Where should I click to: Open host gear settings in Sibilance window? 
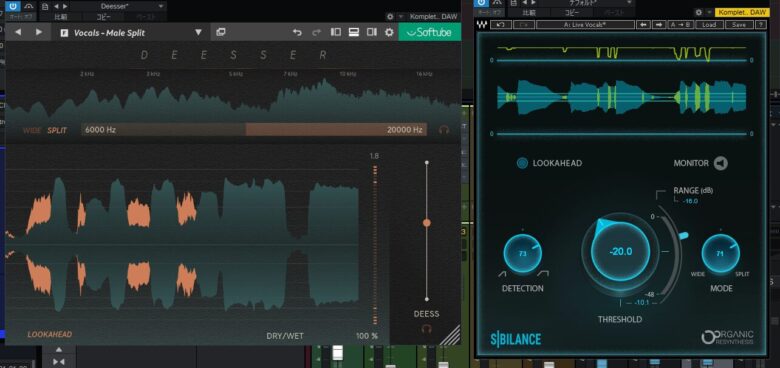click(x=698, y=12)
